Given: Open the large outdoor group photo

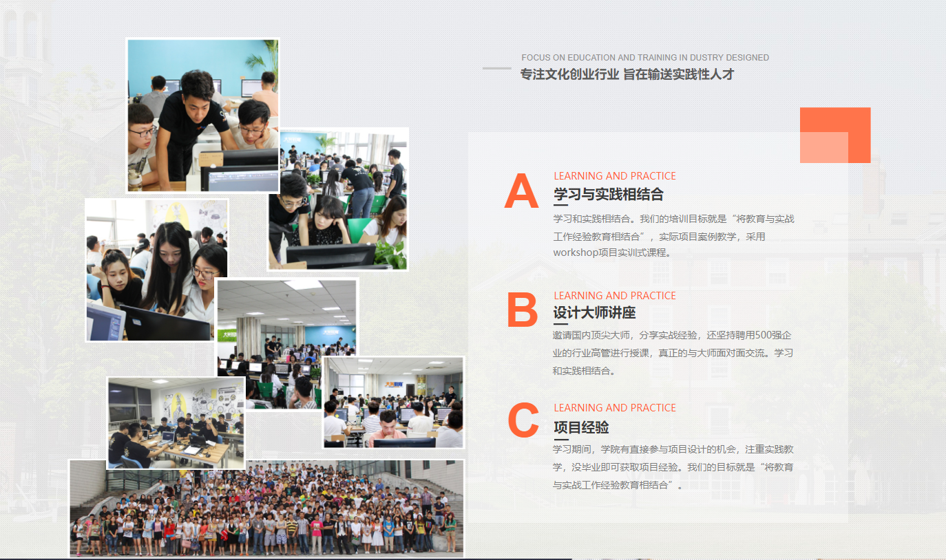Looking at the screenshot, I should point(266,508).
